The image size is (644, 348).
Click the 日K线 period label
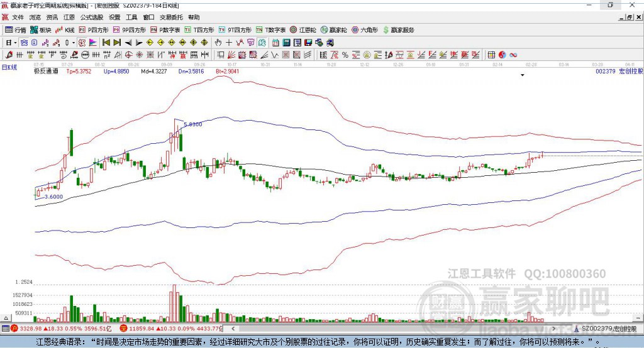point(9,68)
